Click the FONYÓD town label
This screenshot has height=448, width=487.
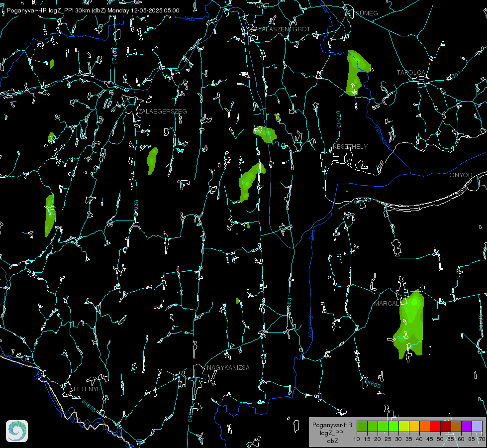tap(459, 175)
